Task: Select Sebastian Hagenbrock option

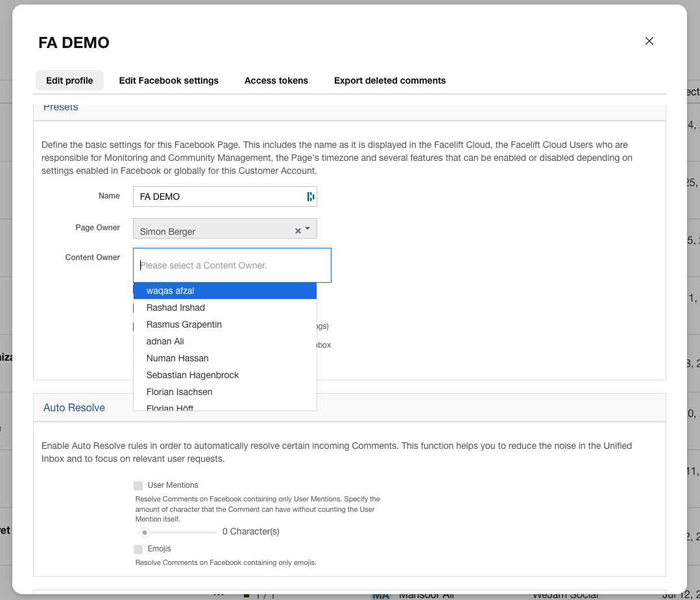Action: 225,375
